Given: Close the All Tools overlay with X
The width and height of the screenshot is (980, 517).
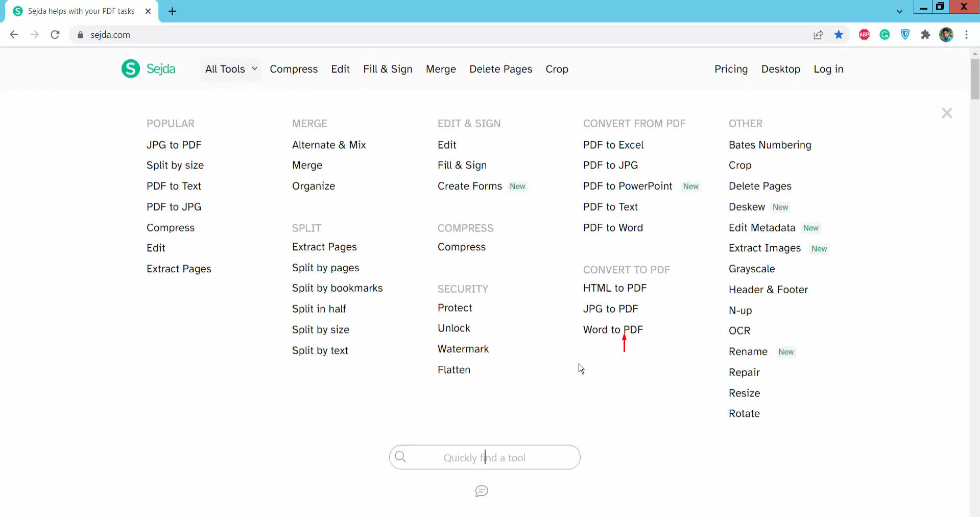Looking at the screenshot, I should [947, 113].
